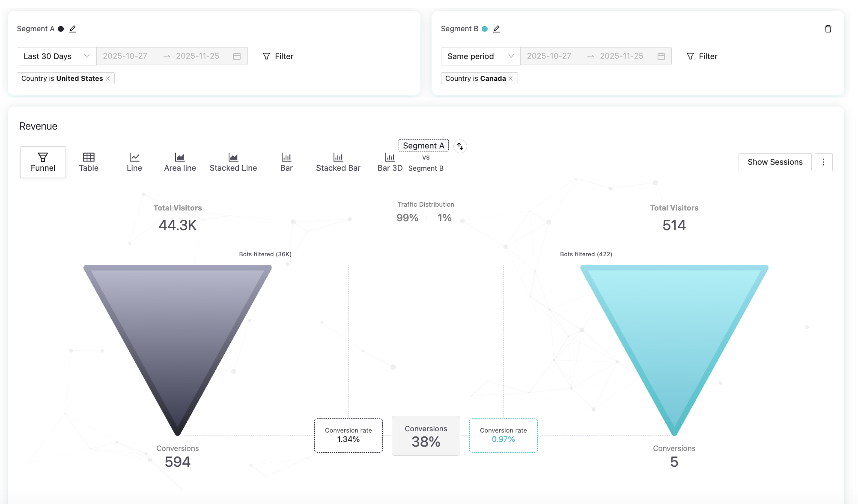Select the Area line chart view
The height and width of the screenshot is (504, 858).
click(180, 162)
